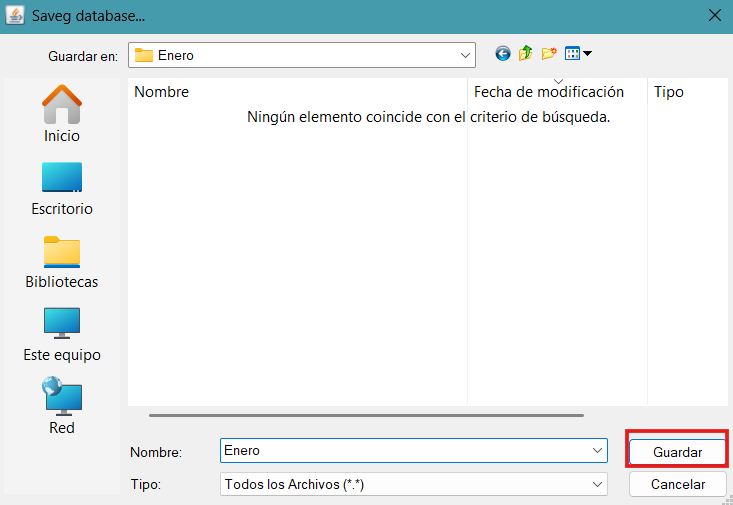Click the horizontal scrollbar below file list
Image resolution: width=733 pixels, height=505 pixels.
point(365,414)
